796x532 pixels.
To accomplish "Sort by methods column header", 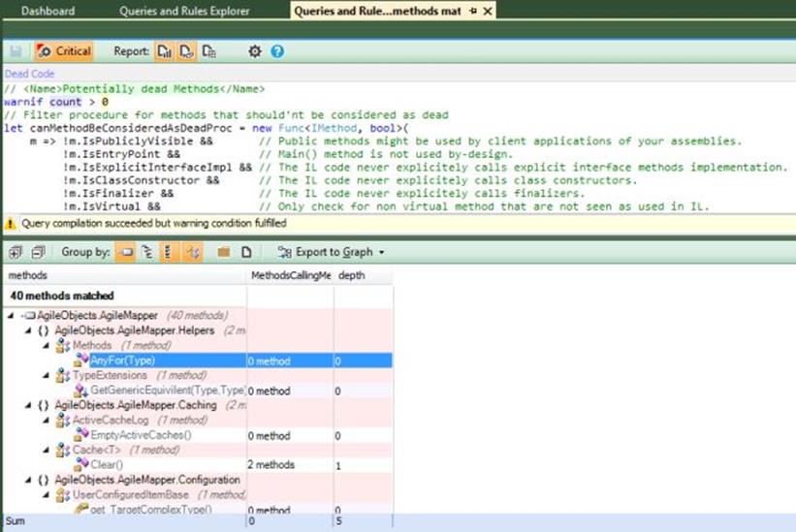I will (125, 275).
